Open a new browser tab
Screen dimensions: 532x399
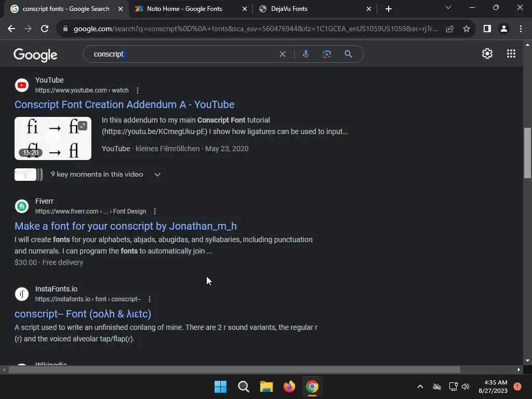coord(389,9)
